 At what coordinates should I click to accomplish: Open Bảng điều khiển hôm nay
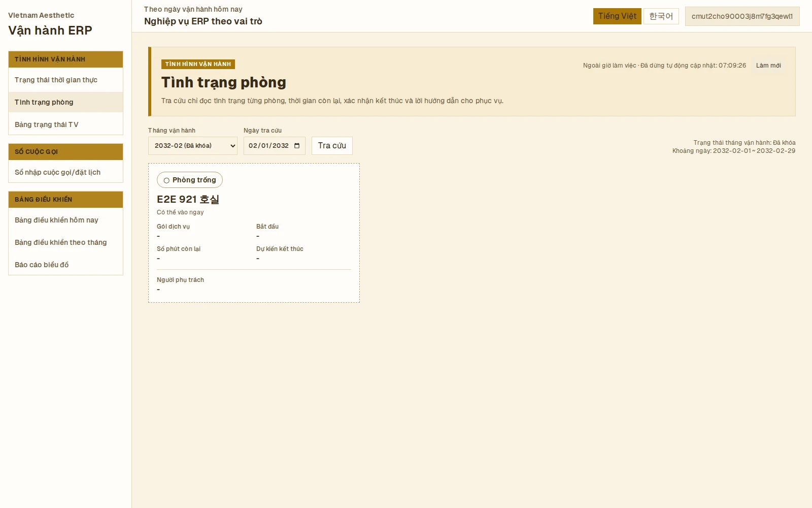pyautogui.click(x=65, y=220)
